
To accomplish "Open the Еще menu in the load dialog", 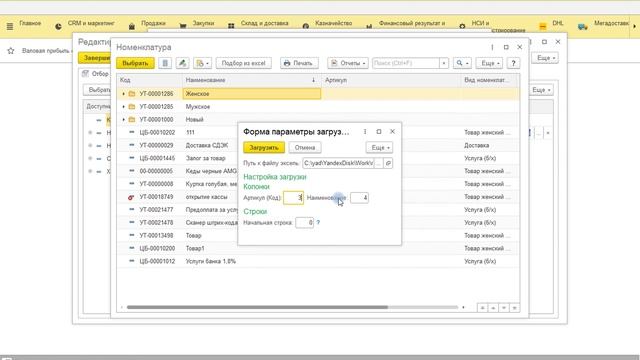I will [380, 147].
